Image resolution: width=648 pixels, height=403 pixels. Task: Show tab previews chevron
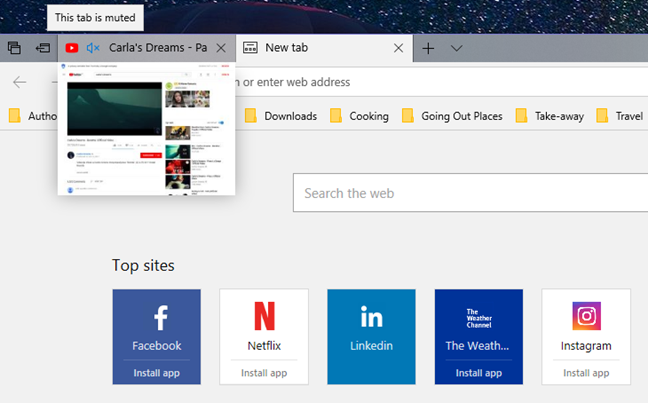[456, 48]
